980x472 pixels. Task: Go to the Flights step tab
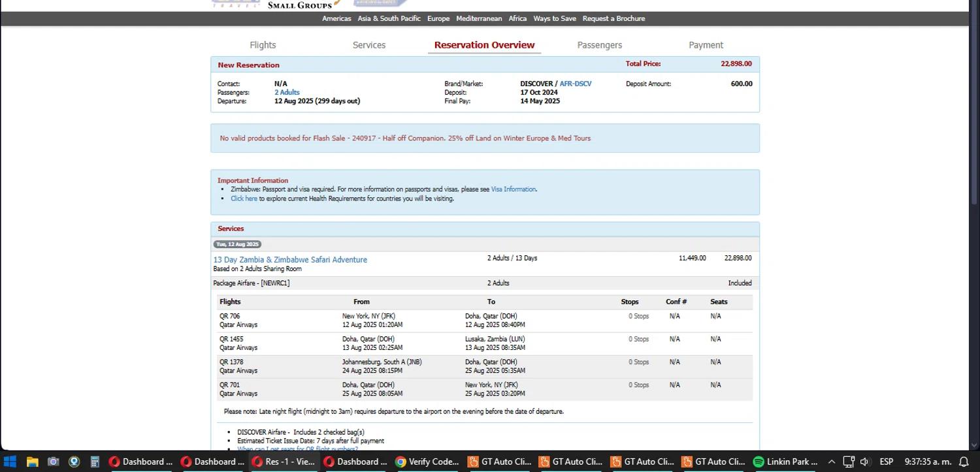pyautogui.click(x=263, y=45)
